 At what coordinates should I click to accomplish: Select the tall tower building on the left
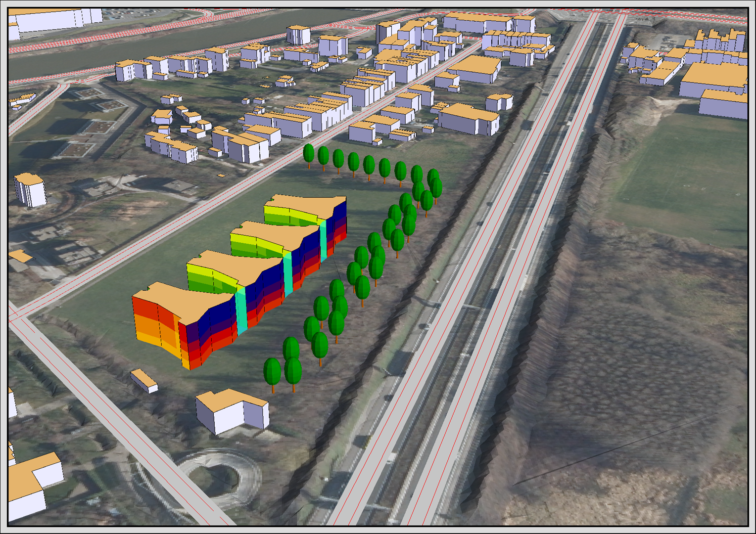tap(31, 189)
